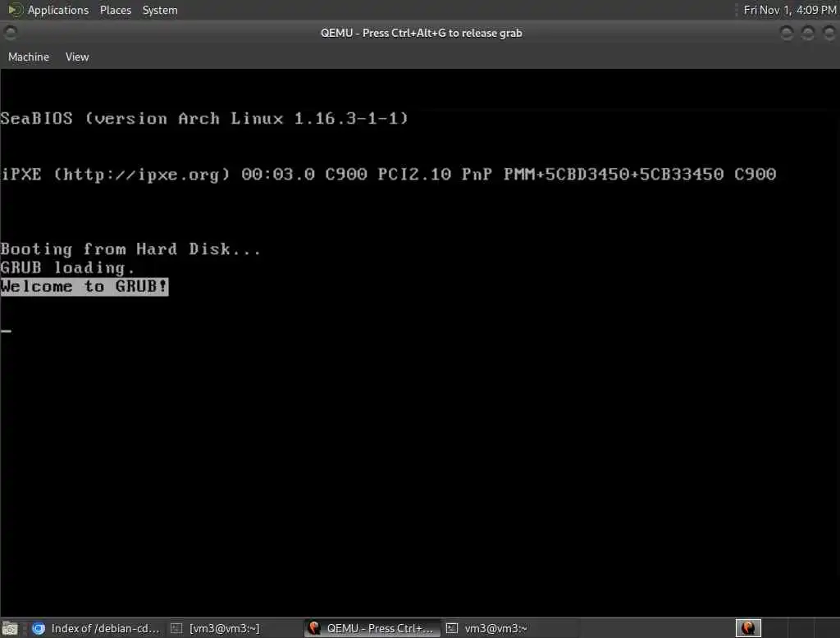This screenshot has height=638, width=840.
Task: Open the Places menu
Action: coord(115,10)
